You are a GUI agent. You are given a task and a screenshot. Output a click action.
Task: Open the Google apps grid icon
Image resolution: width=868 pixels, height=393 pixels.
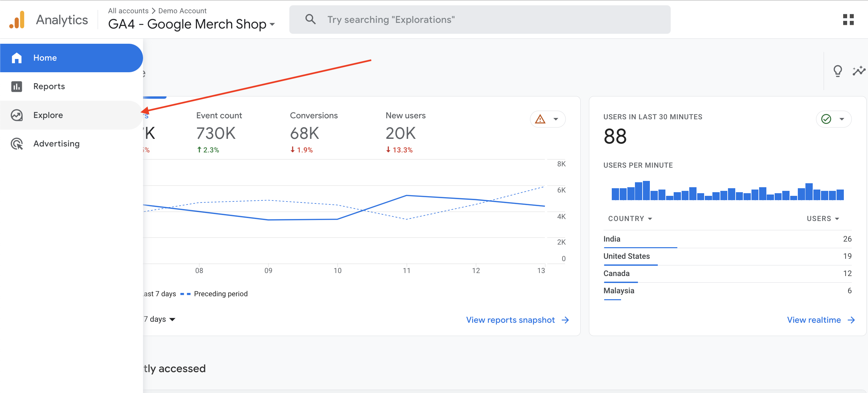[x=848, y=20]
